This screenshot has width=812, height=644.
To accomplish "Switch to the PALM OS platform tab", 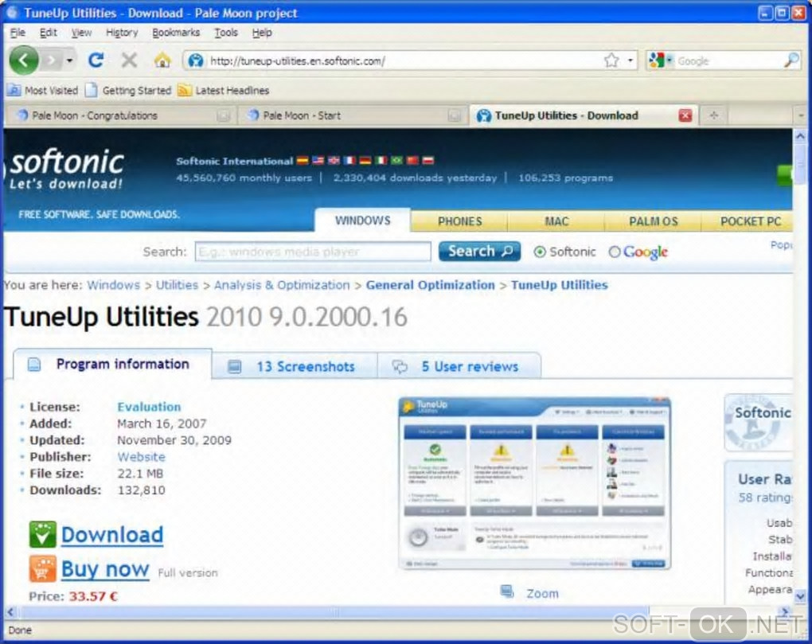I will click(x=653, y=221).
